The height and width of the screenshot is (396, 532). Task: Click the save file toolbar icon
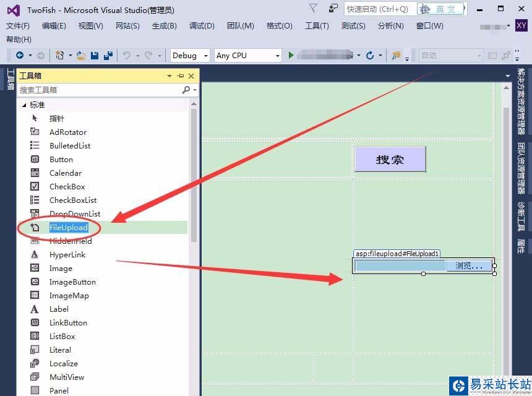(x=94, y=55)
